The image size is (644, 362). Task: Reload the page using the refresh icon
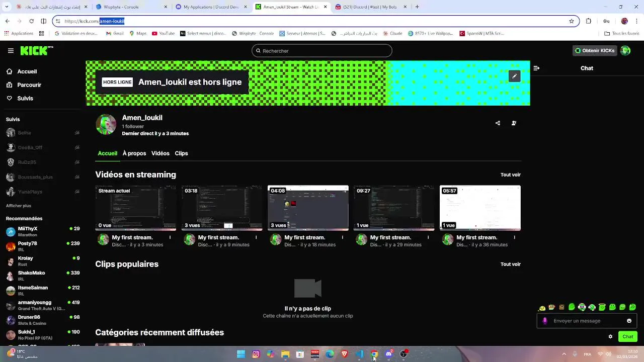[31, 21]
